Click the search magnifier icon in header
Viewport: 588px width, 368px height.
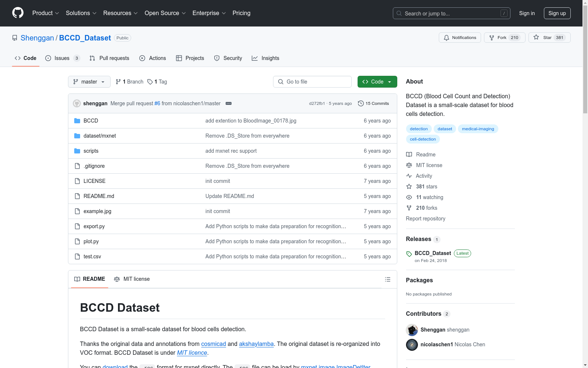pyautogui.click(x=399, y=13)
